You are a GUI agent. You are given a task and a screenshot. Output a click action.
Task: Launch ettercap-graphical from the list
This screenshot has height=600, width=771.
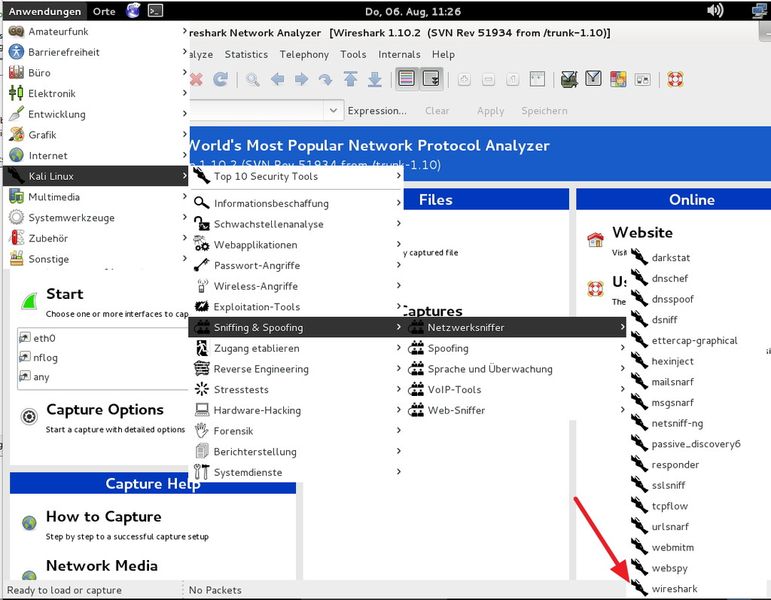[x=694, y=340]
